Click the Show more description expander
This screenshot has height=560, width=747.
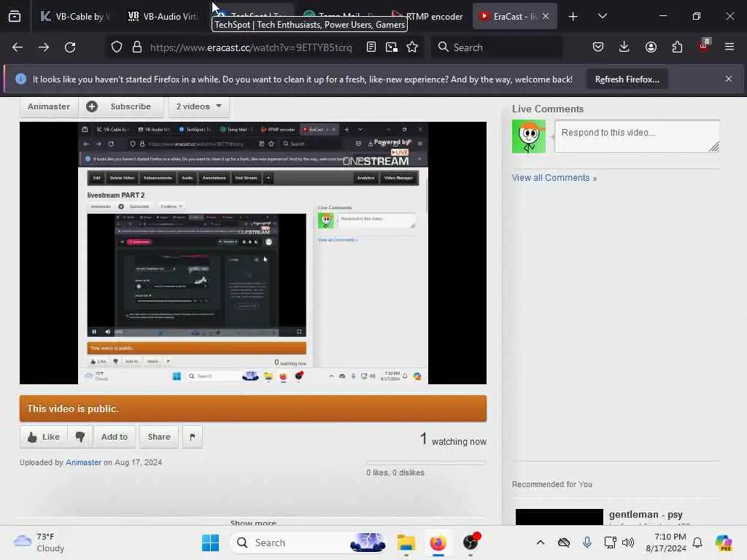(253, 522)
